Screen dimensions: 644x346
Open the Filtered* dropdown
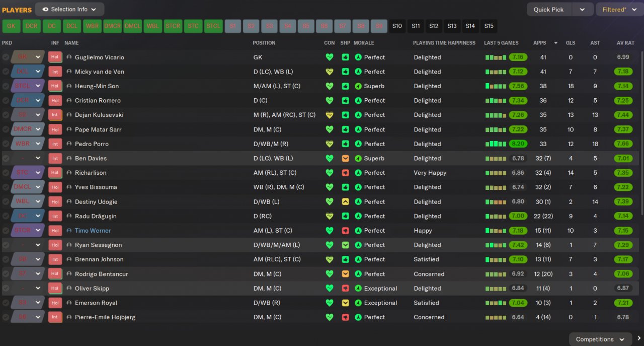click(x=619, y=10)
